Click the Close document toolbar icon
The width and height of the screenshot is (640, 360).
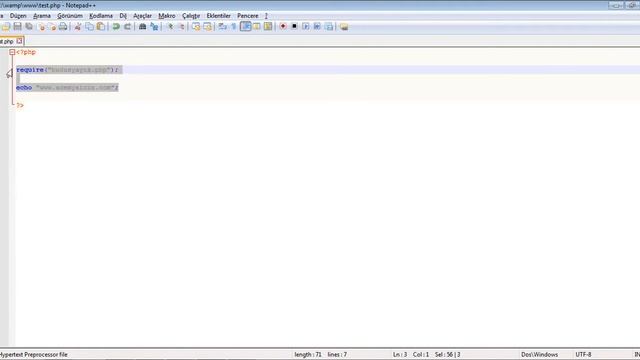pyautogui.click(x=41, y=27)
